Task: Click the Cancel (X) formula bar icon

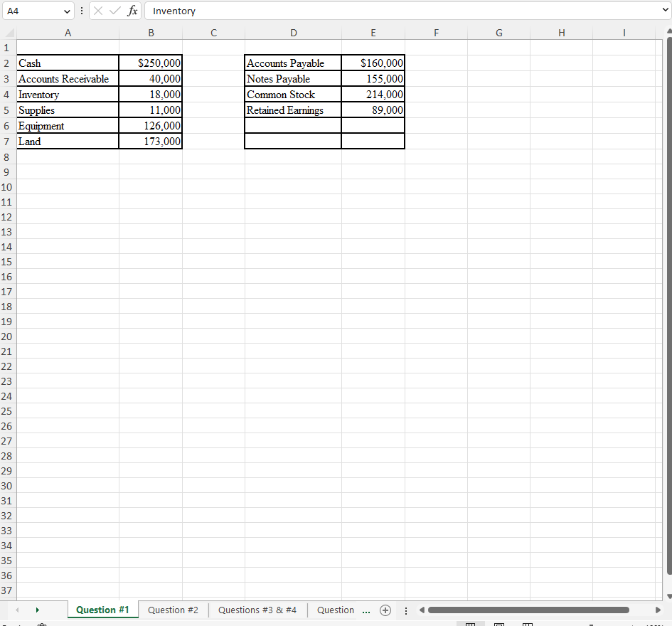Action: click(98, 11)
